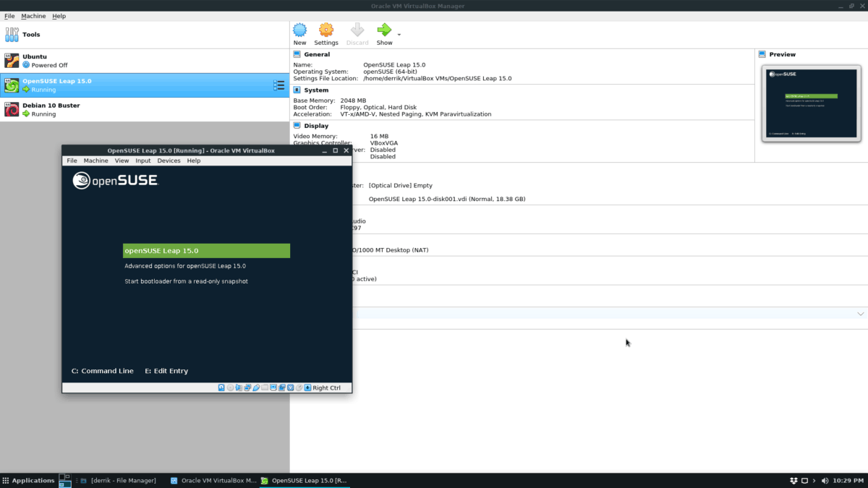This screenshot has height=488, width=868.
Task: Open the OpenSUSE Leap 15.0 machine menu list
Action: [x=278, y=85]
